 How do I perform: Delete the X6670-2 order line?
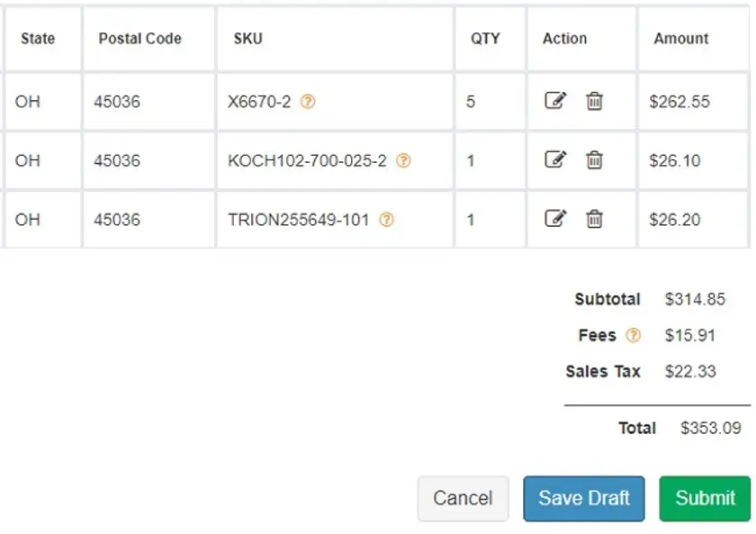click(594, 101)
